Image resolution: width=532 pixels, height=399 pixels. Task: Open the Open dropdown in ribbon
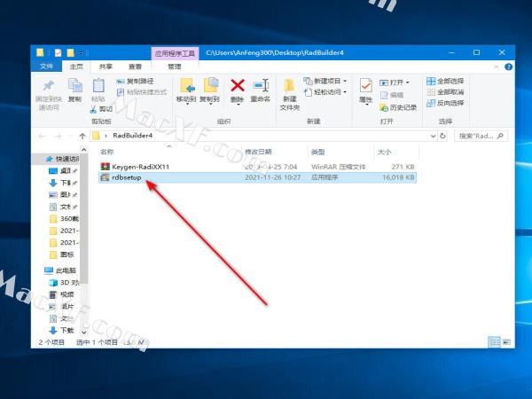pos(395,82)
